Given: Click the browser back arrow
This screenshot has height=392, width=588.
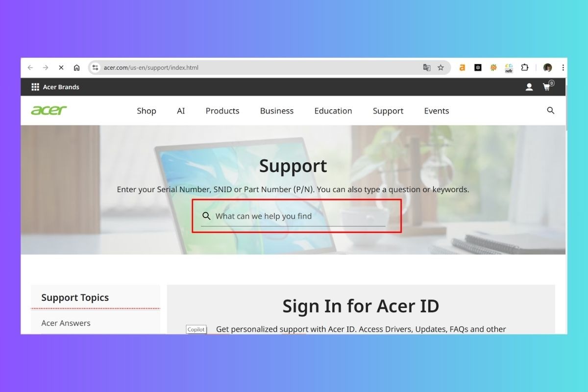Looking at the screenshot, I should 30,68.
